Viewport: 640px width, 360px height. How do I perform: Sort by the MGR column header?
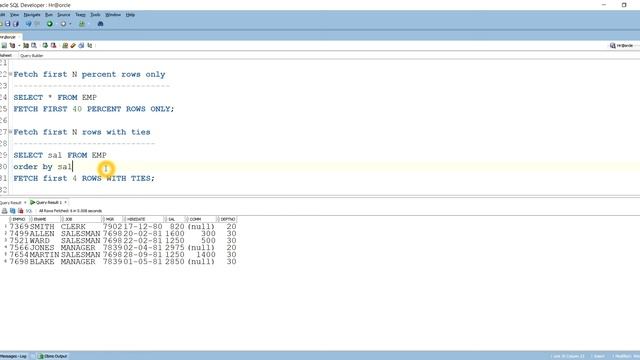coord(113,220)
